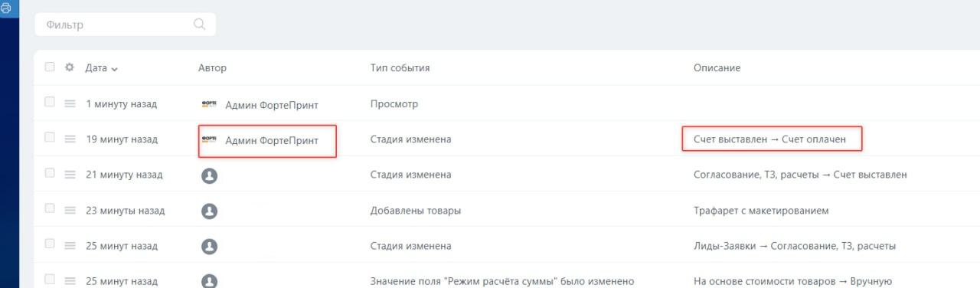Viewport: 980px width, 288px height.
Task: Click the search magnifier icon in the filter box
Action: pyautogui.click(x=200, y=25)
